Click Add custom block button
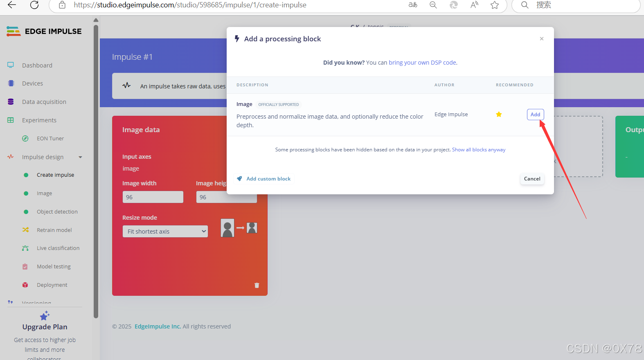 pos(264,179)
